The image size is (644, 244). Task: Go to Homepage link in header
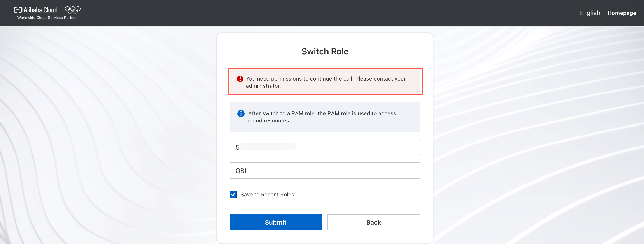[622, 13]
